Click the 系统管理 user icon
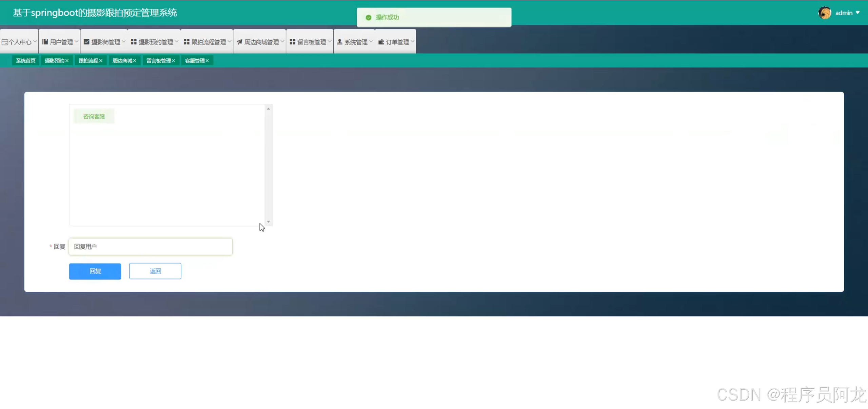868x409 pixels. point(339,42)
